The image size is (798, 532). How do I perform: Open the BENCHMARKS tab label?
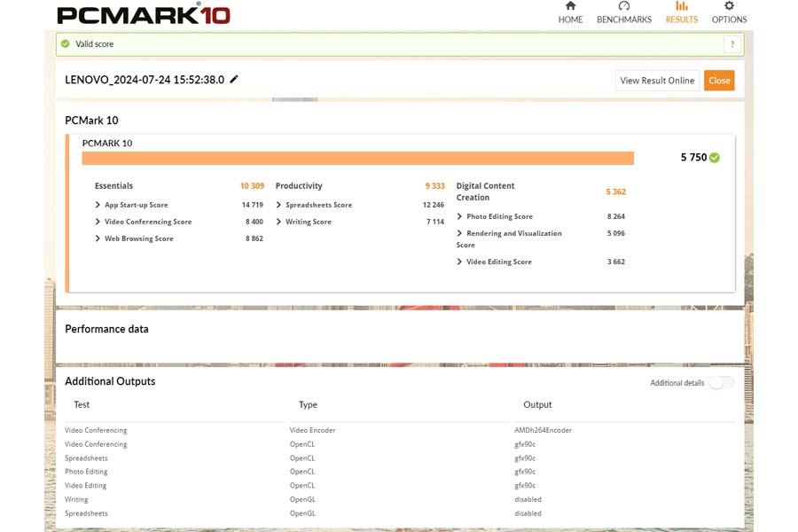[x=624, y=20]
